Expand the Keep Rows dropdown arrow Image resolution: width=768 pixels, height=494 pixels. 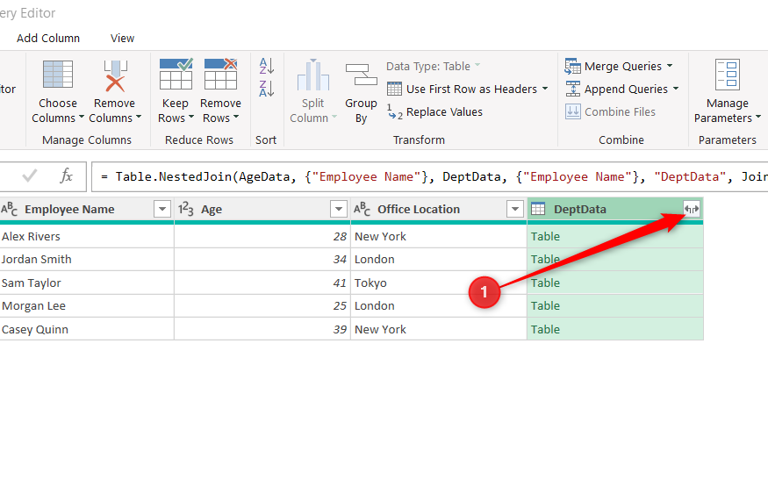tap(191, 118)
